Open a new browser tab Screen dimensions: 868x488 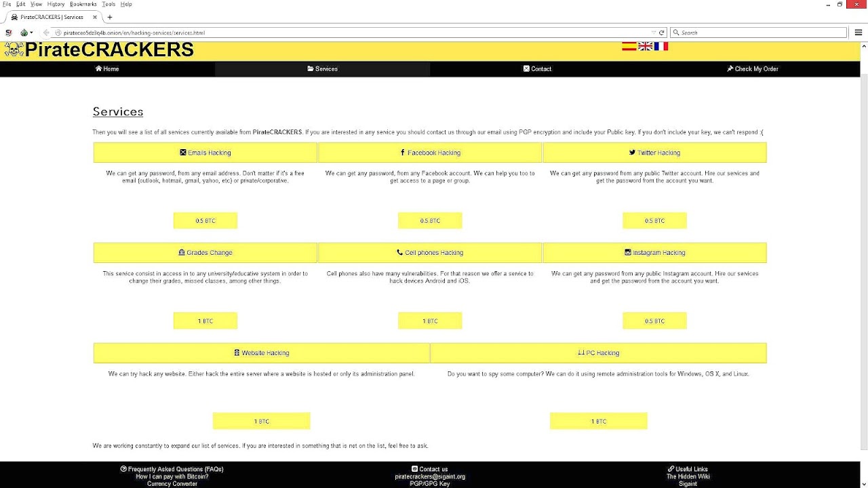coord(110,17)
